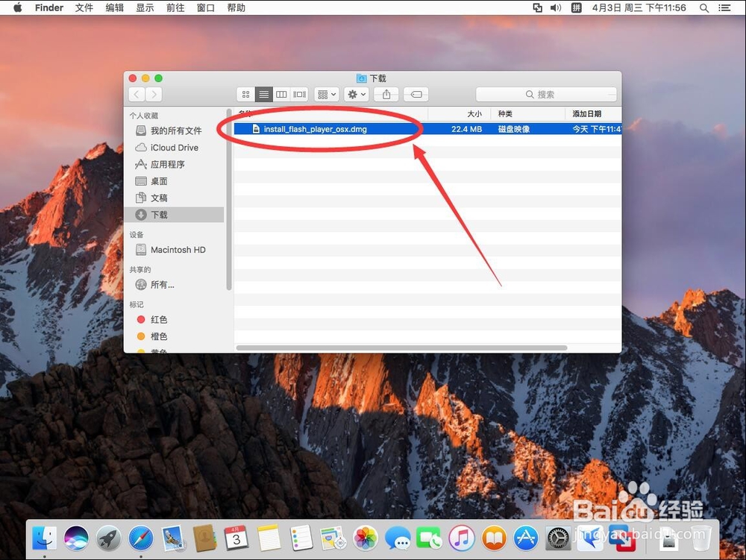
Task: Open the 编辑 menu
Action: pos(115,7)
